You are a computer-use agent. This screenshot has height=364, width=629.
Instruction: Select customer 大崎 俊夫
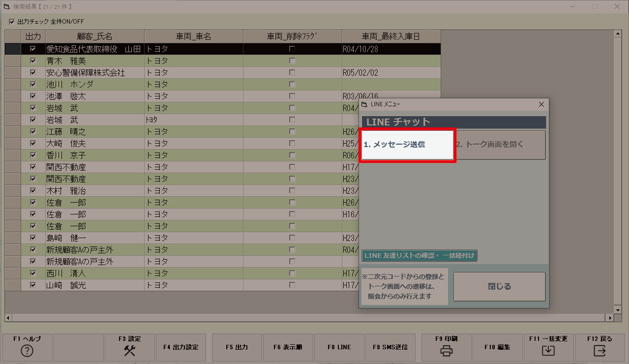(x=95, y=144)
